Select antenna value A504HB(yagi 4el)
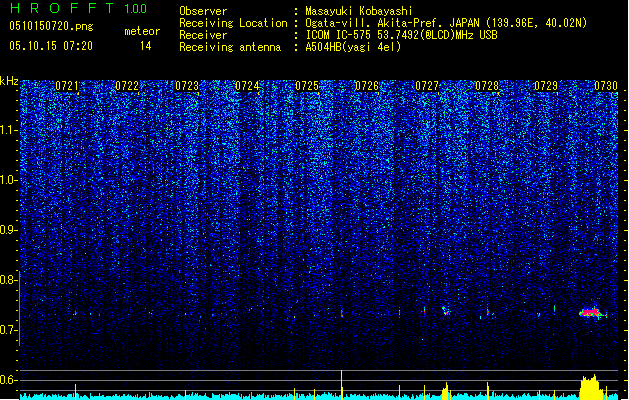This screenshot has width=629, height=400. tap(353, 47)
